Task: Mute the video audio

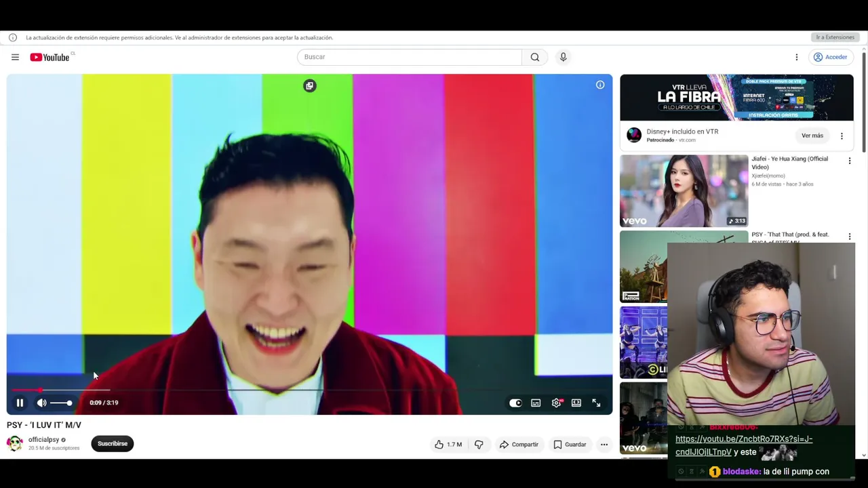Action: [x=41, y=403]
